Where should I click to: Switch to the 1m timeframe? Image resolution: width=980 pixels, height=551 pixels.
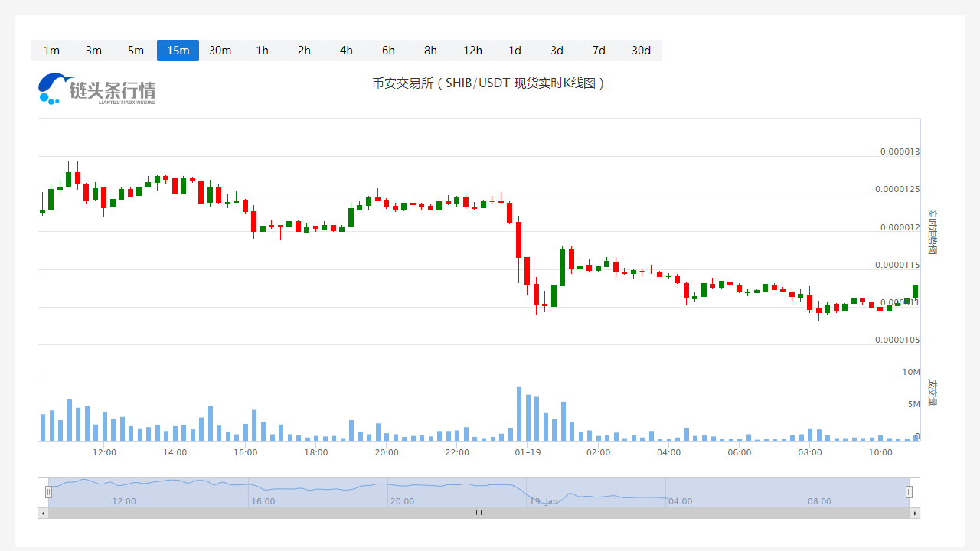pos(51,51)
